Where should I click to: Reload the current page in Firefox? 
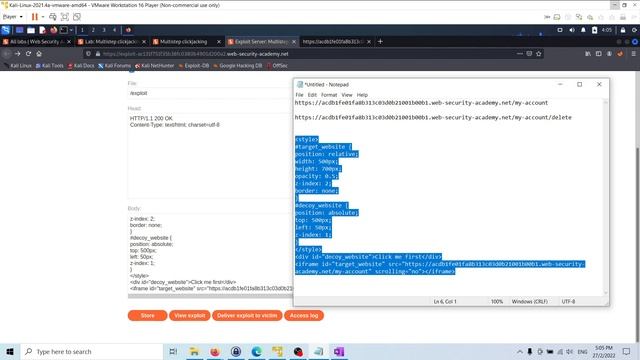click(28, 53)
